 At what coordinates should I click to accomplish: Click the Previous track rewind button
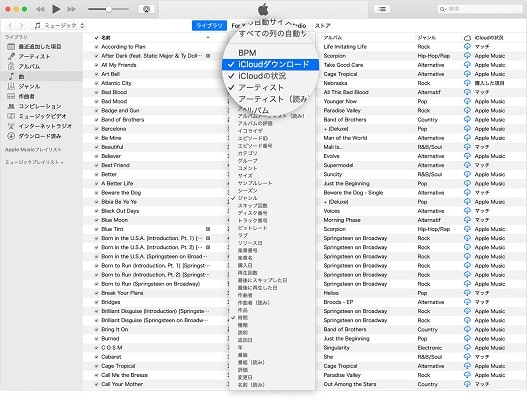pyautogui.click(x=40, y=9)
